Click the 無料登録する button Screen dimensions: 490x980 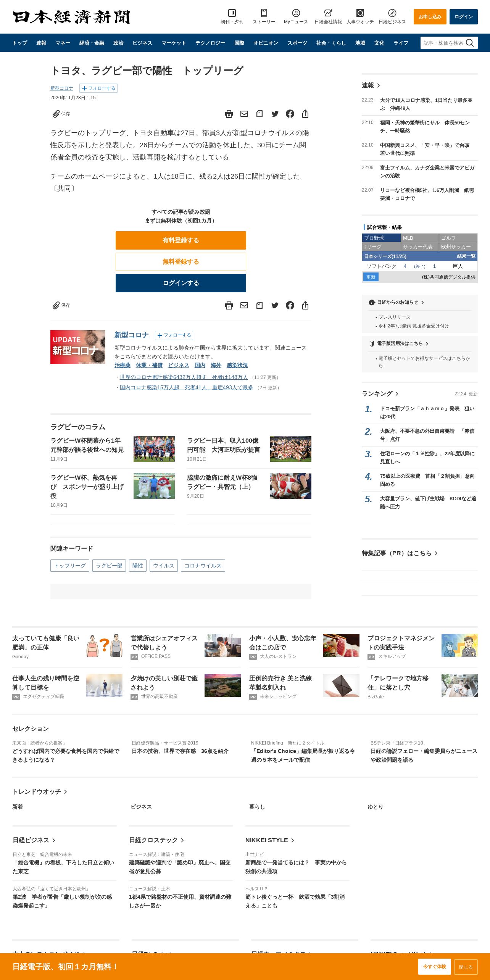pos(181,262)
